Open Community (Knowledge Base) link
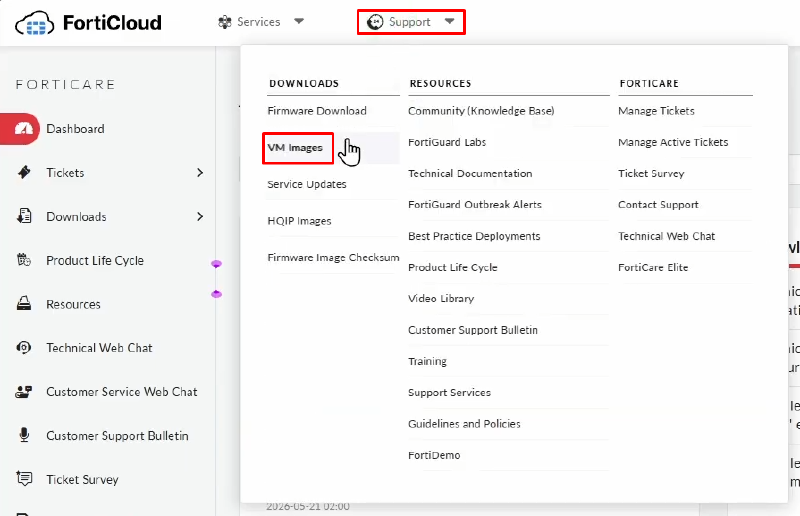 point(481,111)
